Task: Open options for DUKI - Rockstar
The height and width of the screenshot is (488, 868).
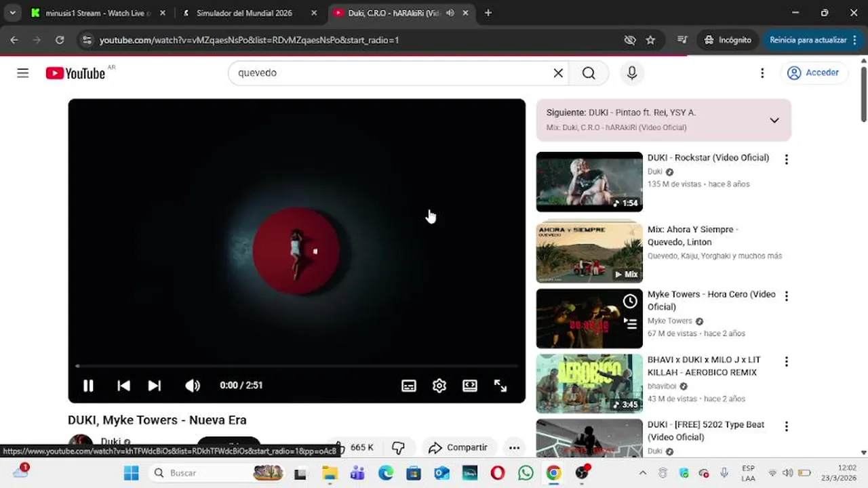Action: pos(787,159)
